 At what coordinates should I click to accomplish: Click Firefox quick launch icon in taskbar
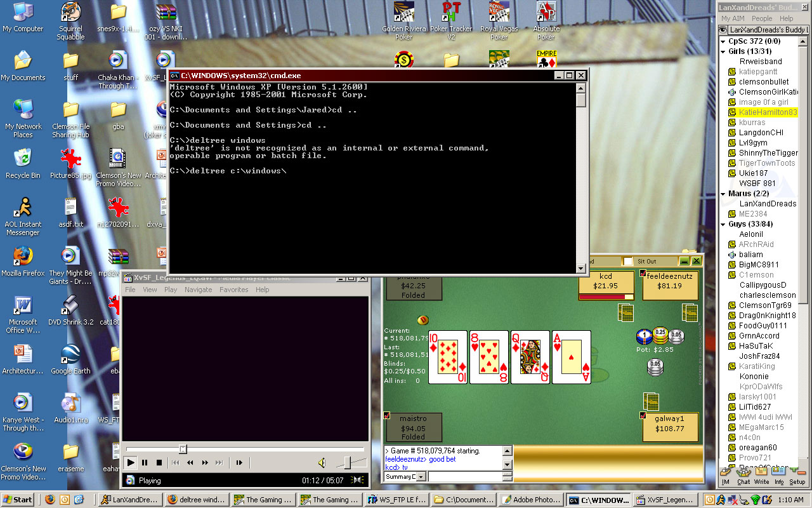tap(50, 500)
